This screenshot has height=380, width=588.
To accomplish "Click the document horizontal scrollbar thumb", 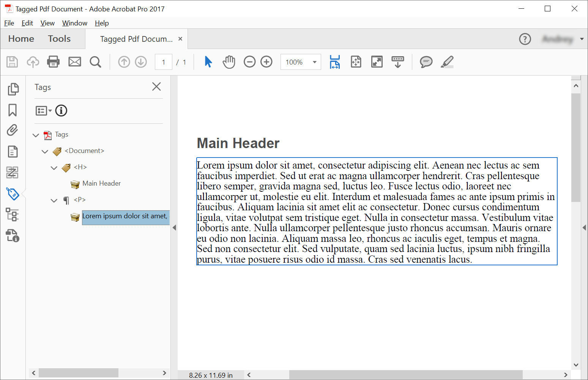I will tap(406, 375).
